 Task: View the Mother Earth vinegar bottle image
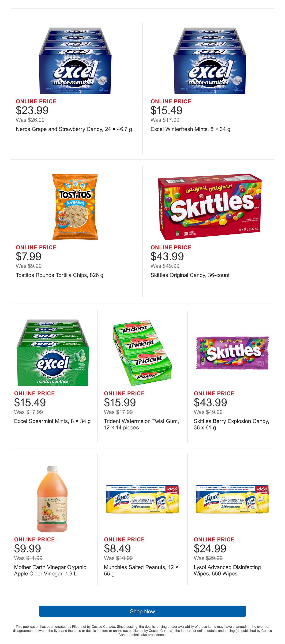[52, 499]
